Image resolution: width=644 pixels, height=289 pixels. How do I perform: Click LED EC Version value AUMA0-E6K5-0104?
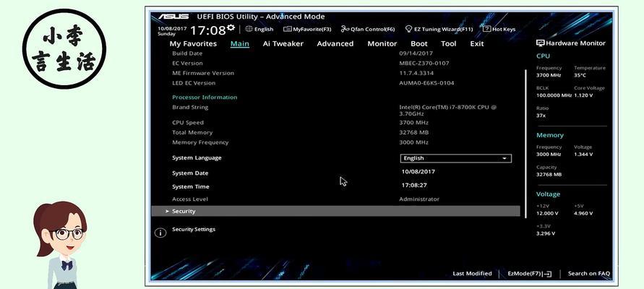pos(426,83)
